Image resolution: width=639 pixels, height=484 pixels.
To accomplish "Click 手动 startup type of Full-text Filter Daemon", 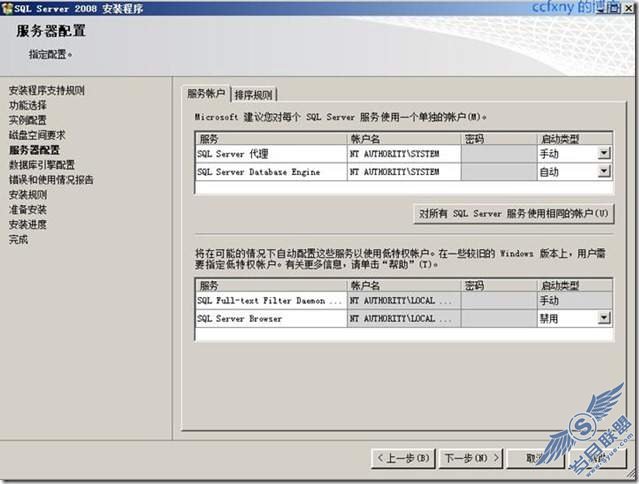I will coord(575,301).
